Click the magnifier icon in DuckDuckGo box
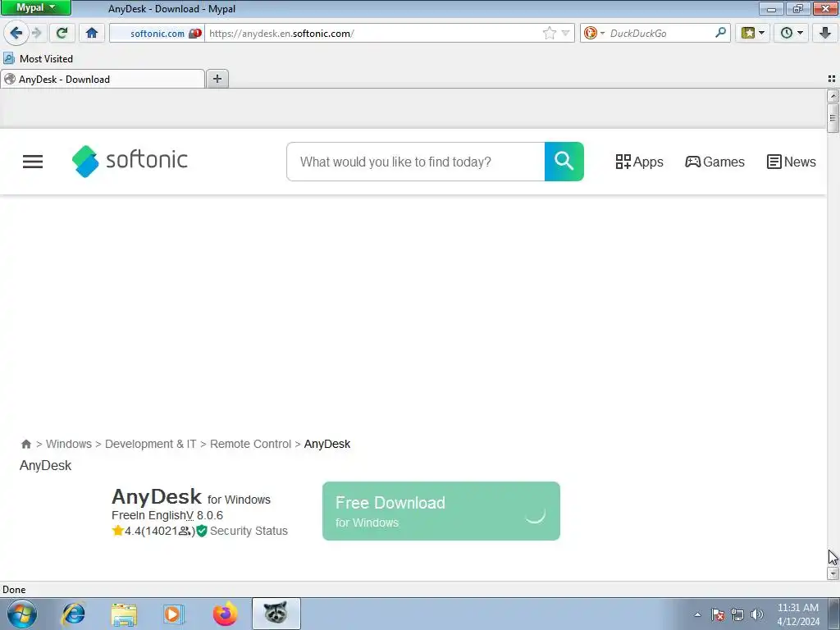Viewport: 840px width, 630px height. (x=720, y=33)
